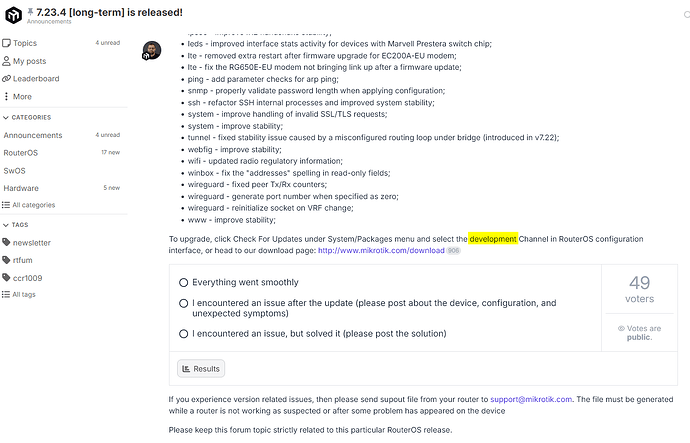Click the poster's avatar thumbnail
This screenshot has width=690, height=443.
tap(152, 51)
